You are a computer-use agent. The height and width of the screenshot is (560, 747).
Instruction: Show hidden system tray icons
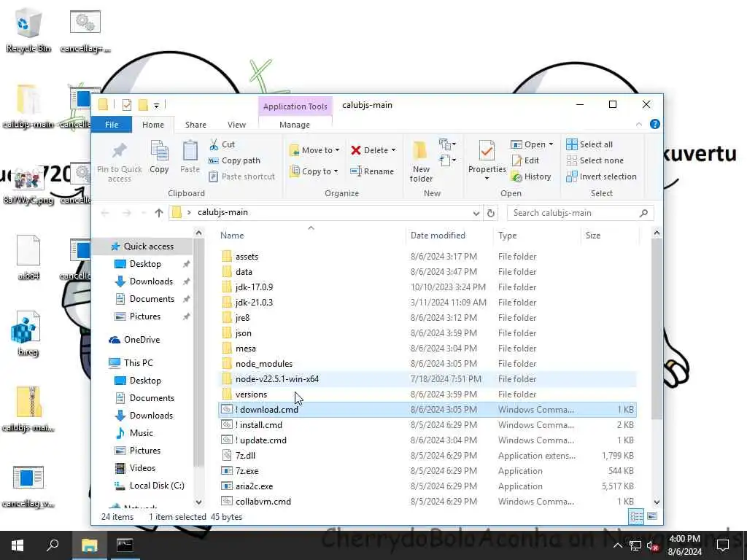click(617, 545)
